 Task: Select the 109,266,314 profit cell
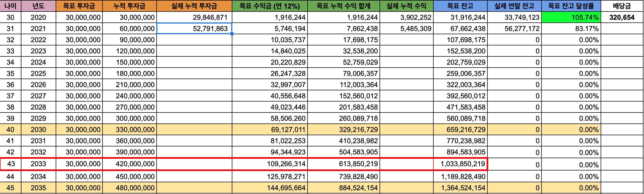pyautogui.click(x=270, y=164)
